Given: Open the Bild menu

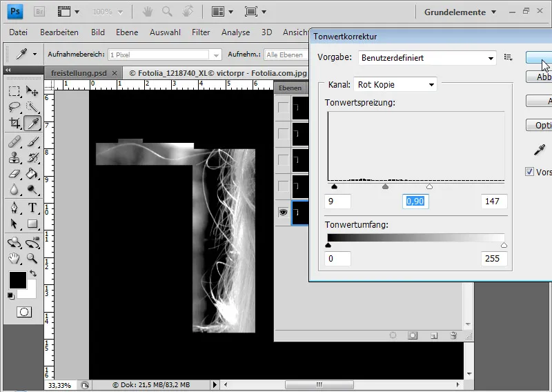Looking at the screenshot, I should [97, 32].
